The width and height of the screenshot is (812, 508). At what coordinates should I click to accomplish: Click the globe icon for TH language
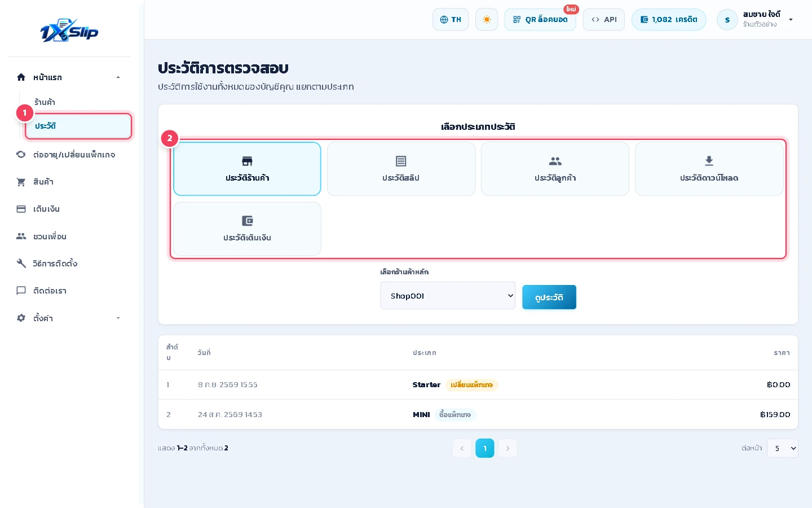pos(444,20)
